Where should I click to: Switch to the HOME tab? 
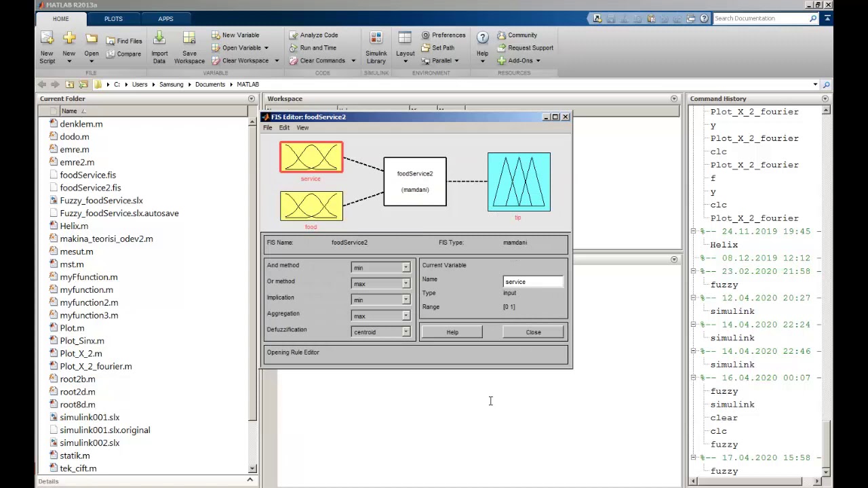point(60,19)
